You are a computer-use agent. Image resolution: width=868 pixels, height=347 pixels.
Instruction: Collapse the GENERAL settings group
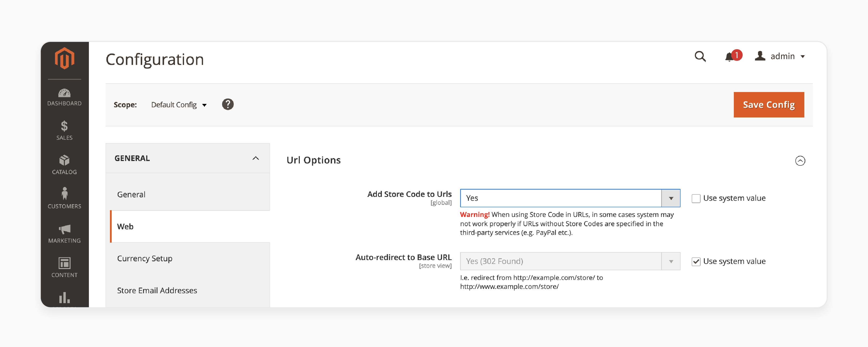click(x=188, y=158)
